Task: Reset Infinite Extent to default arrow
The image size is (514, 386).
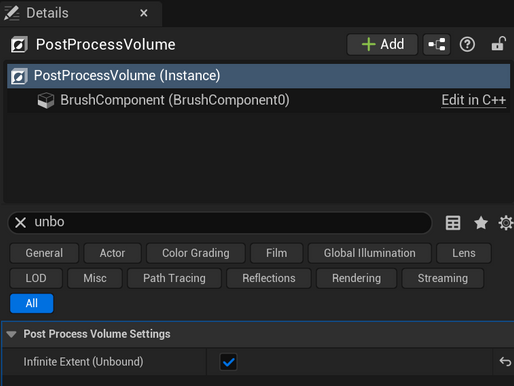Action: [505, 362]
